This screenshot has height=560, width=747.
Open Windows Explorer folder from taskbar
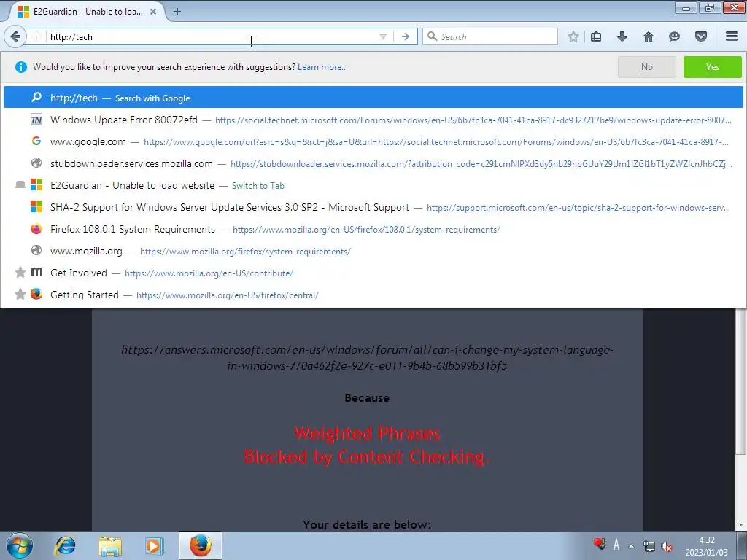tap(110, 545)
